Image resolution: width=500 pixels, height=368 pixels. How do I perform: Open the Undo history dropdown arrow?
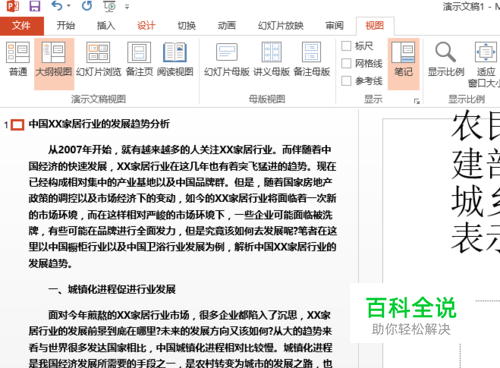tap(69, 6)
